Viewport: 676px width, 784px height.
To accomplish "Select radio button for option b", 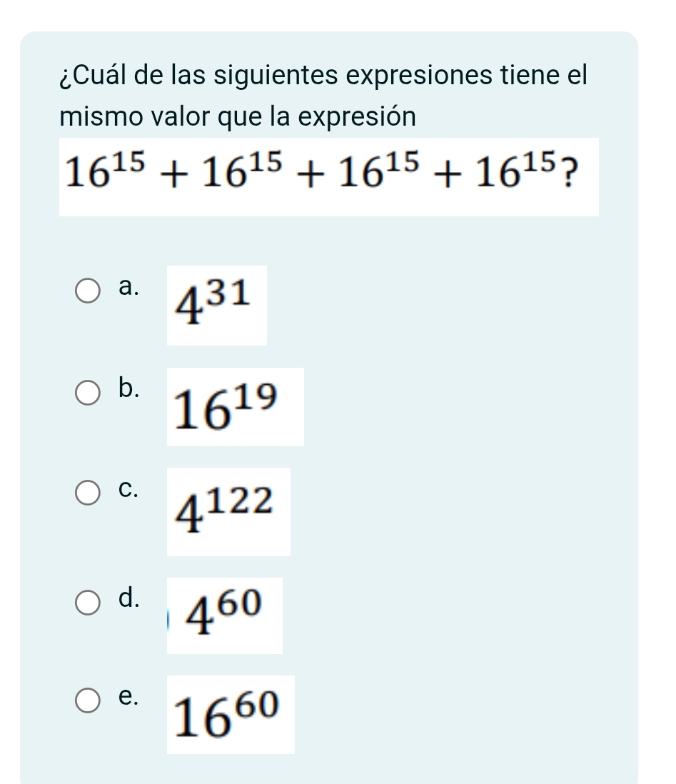I will pyautogui.click(x=89, y=393).
